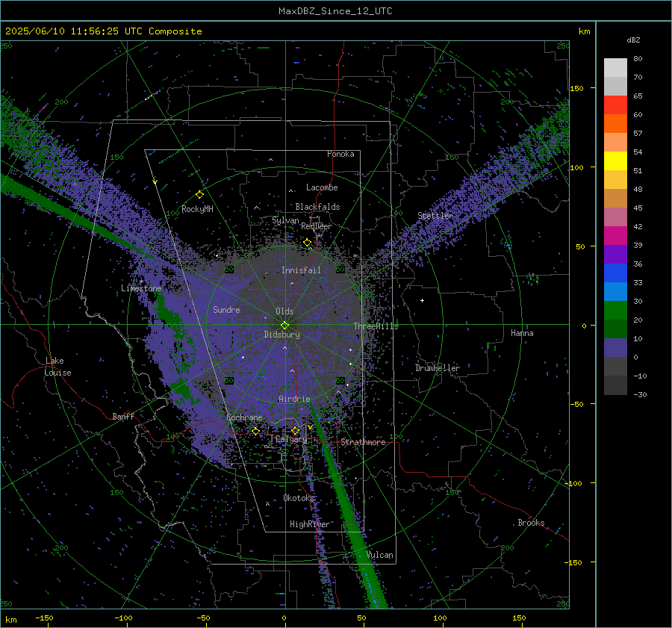Click the timestamp 2025/06/10 11:56:25 UTC Composite

103,31
